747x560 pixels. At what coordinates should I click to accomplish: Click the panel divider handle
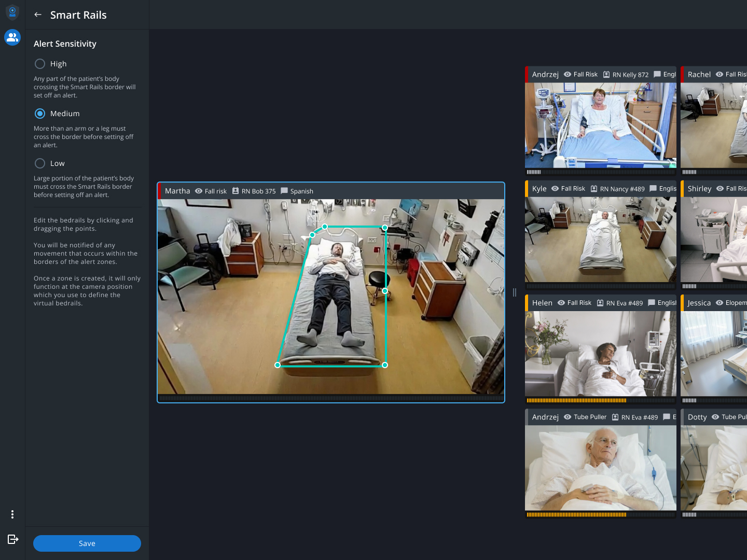(x=515, y=292)
